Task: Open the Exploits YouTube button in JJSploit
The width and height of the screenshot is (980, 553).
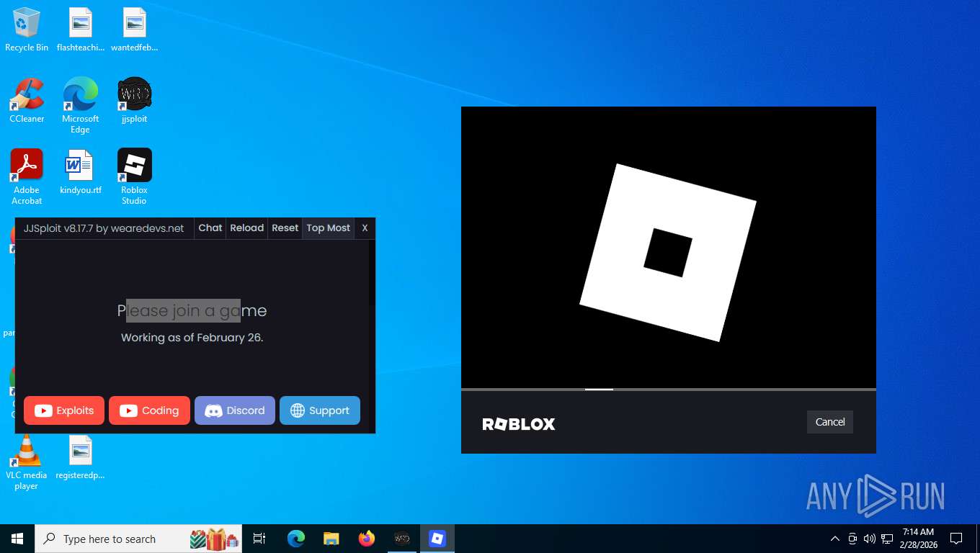Action: 64,410
